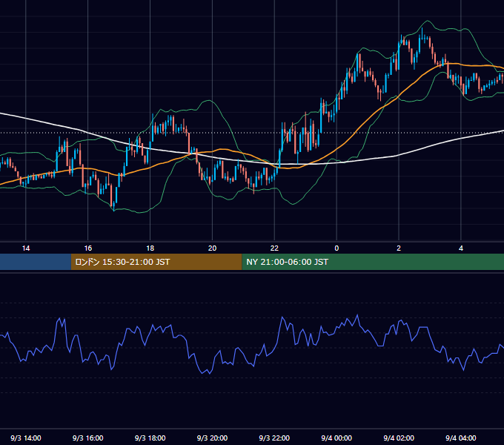Click the 2 hour label on price axis
This screenshot has height=445, width=504.
coord(399,248)
